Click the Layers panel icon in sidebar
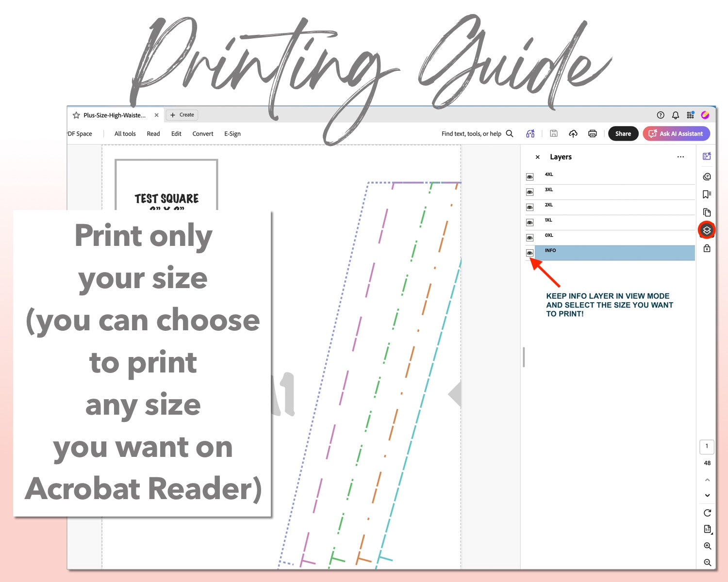The image size is (728, 582). [x=707, y=230]
